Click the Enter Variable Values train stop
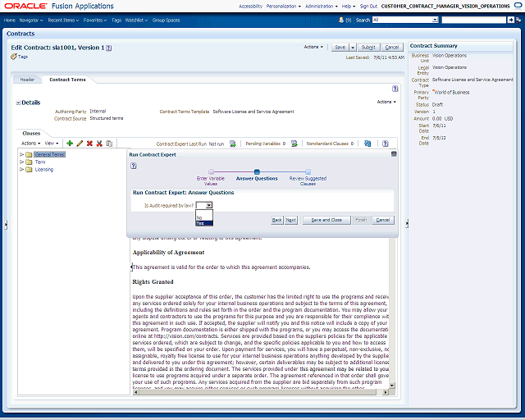525x420 pixels. (x=211, y=171)
